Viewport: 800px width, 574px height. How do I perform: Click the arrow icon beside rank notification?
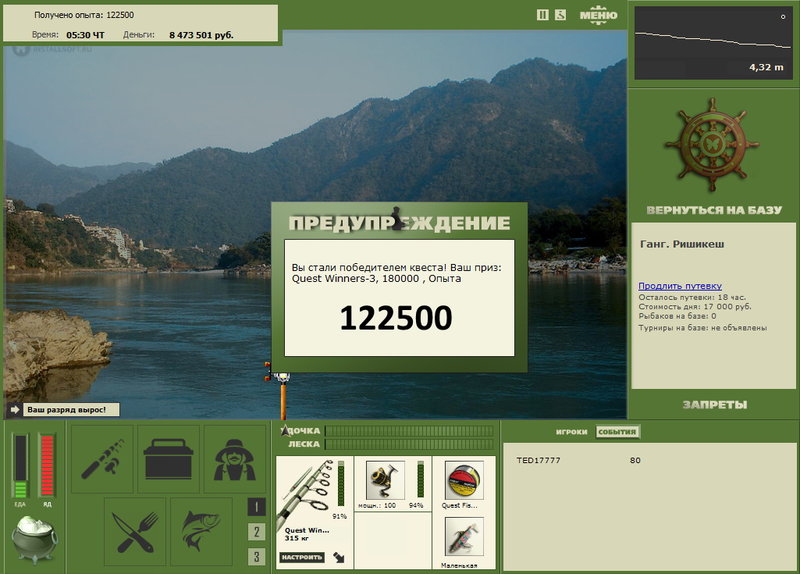pyautogui.click(x=14, y=410)
